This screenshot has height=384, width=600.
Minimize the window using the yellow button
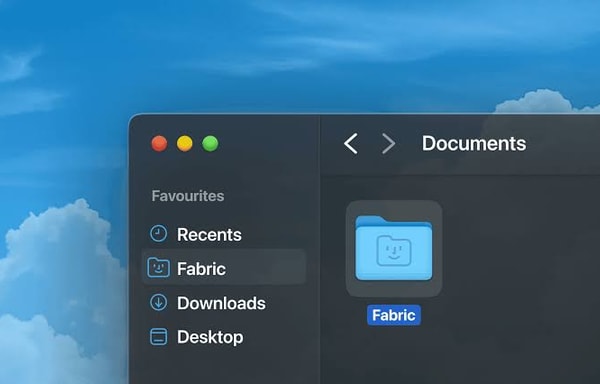(x=184, y=144)
